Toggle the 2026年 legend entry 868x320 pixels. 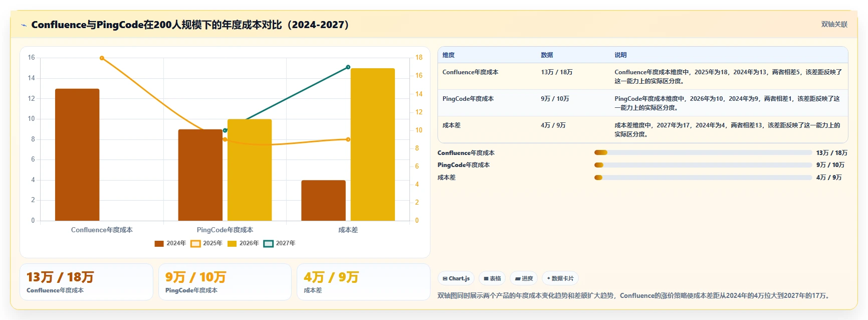coord(243,243)
